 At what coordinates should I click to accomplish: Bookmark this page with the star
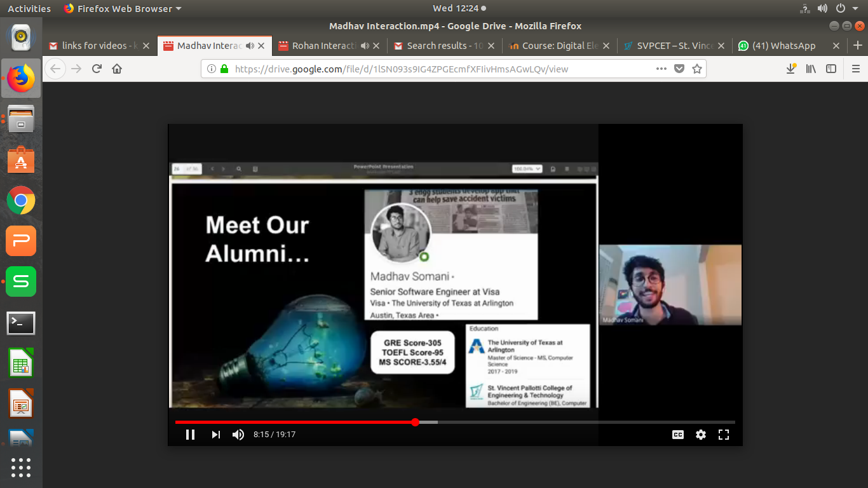[697, 69]
